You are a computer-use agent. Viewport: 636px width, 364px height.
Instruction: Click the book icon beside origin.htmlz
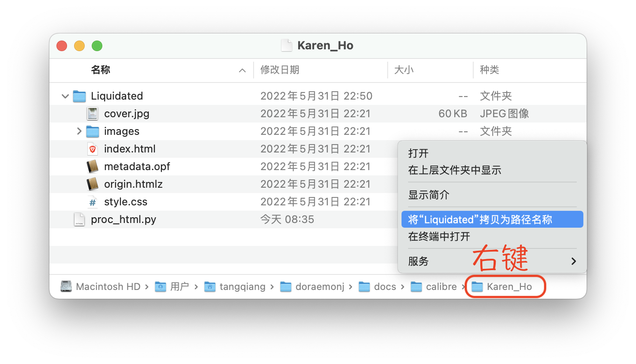pos(92,184)
